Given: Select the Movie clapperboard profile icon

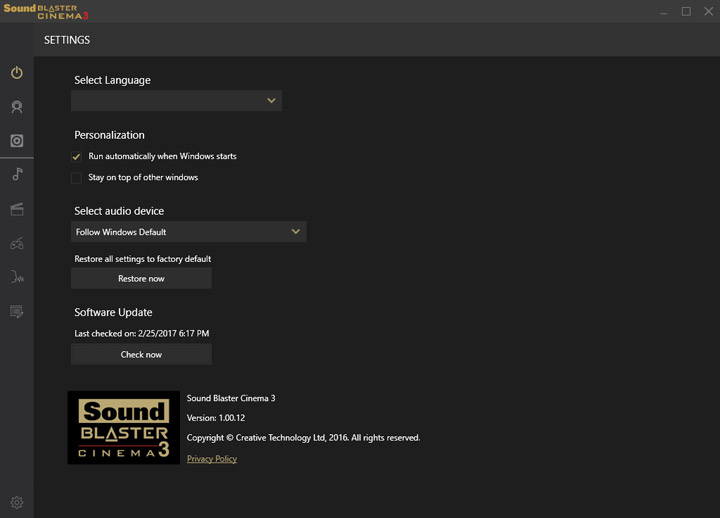Looking at the screenshot, I should click(17, 209).
